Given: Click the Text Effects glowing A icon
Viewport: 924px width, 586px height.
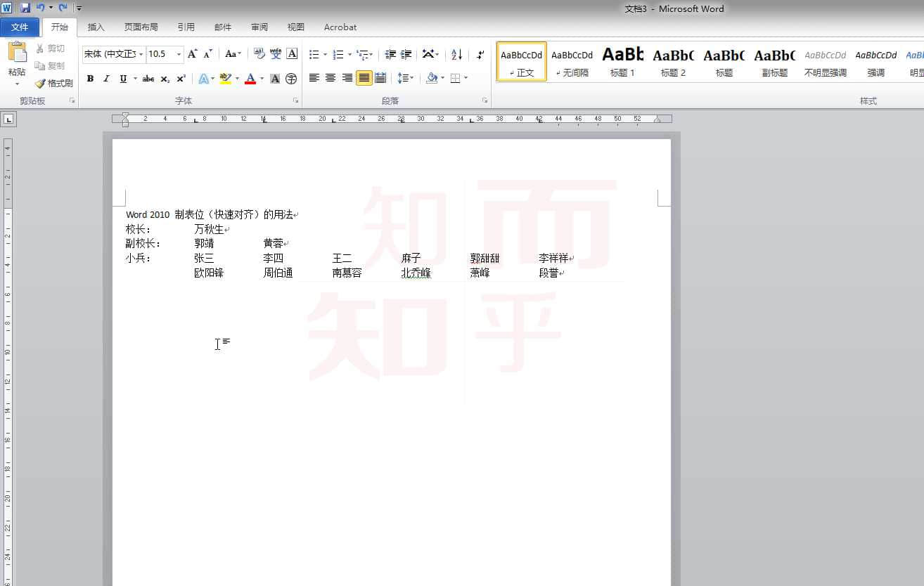Looking at the screenshot, I should tap(203, 79).
